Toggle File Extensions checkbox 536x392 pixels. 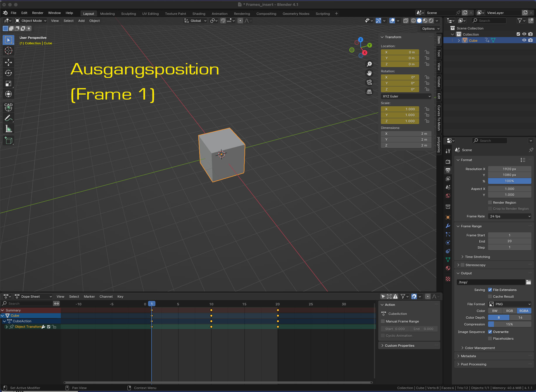(490, 290)
